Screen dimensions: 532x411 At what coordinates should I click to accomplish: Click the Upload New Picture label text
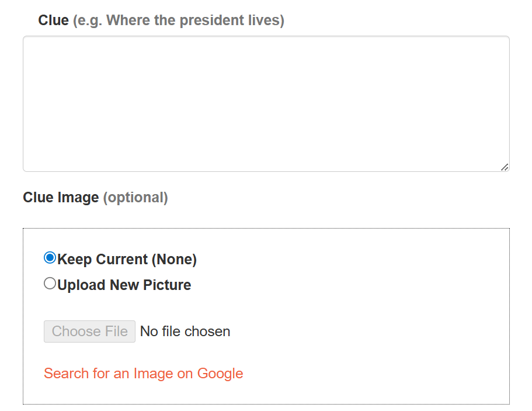(124, 285)
